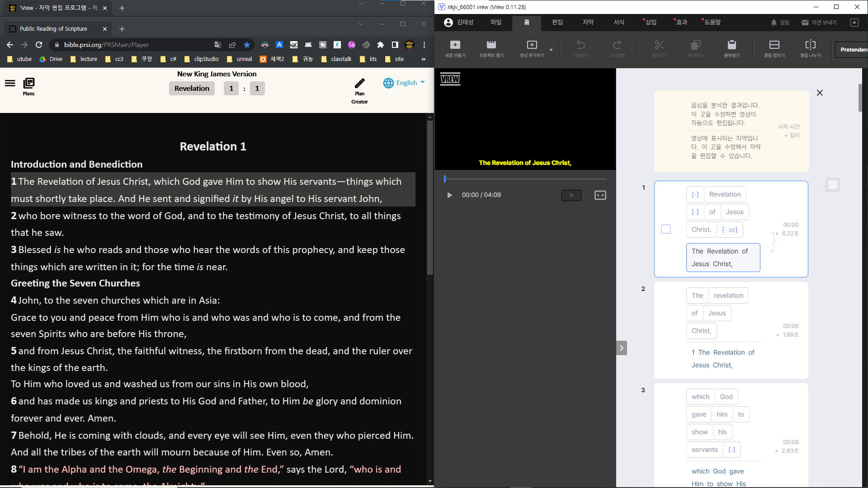The image size is (868, 488).
Task: Toggle the select-all checkbox above clip list
Action: coord(832,184)
